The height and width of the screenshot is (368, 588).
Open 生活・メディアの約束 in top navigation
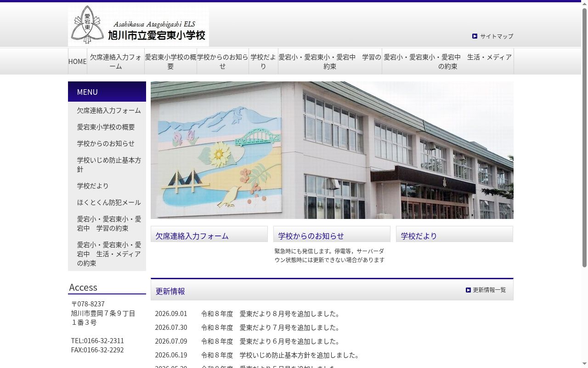click(x=448, y=61)
